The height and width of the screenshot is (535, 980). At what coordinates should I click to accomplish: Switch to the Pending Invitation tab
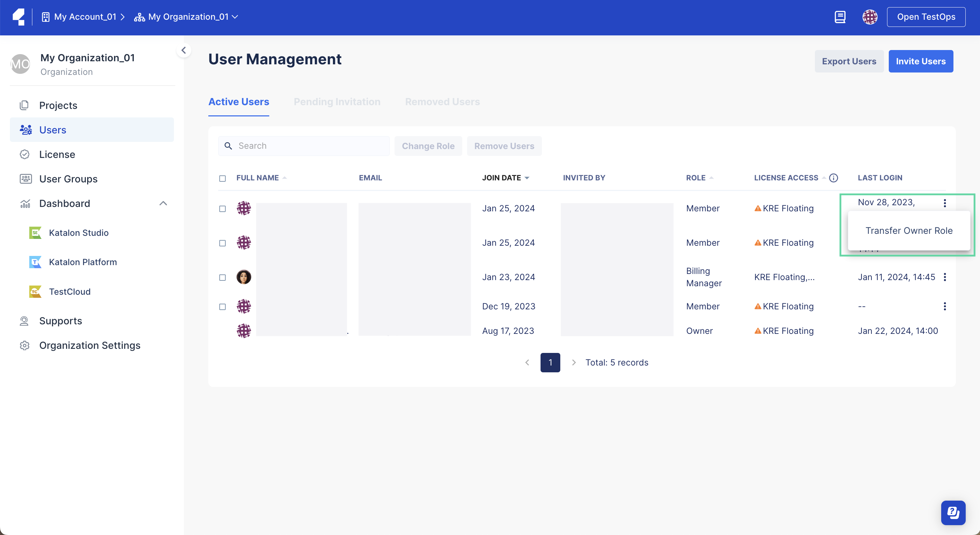pyautogui.click(x=337, y=101)
